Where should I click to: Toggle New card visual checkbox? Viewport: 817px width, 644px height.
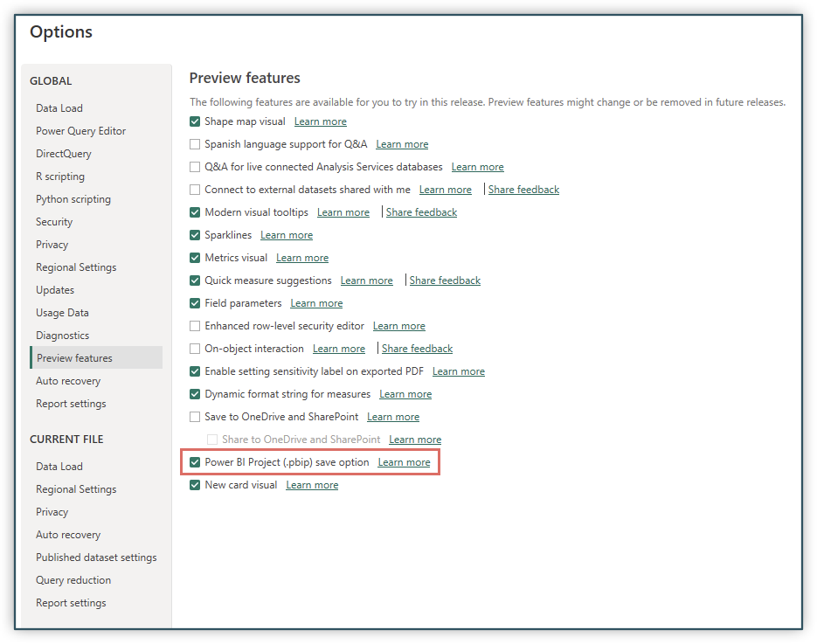pyautogui.click(x=195, y=485)
